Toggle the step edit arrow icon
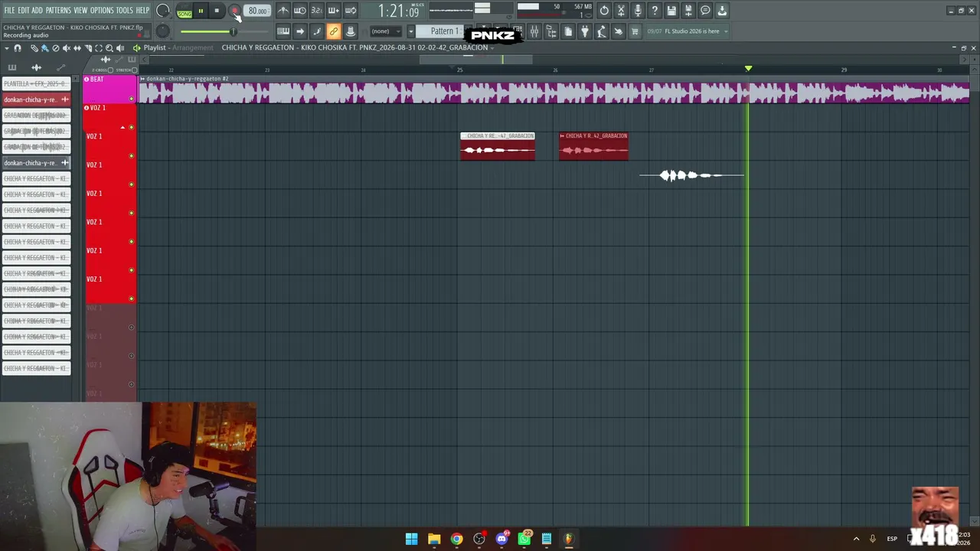 pyautogui.click(x=300, y=31)
